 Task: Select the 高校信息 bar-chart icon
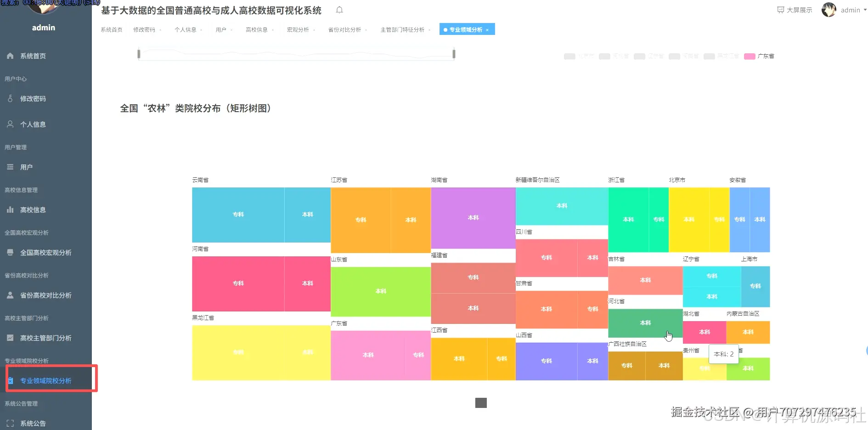pos(10,209)
